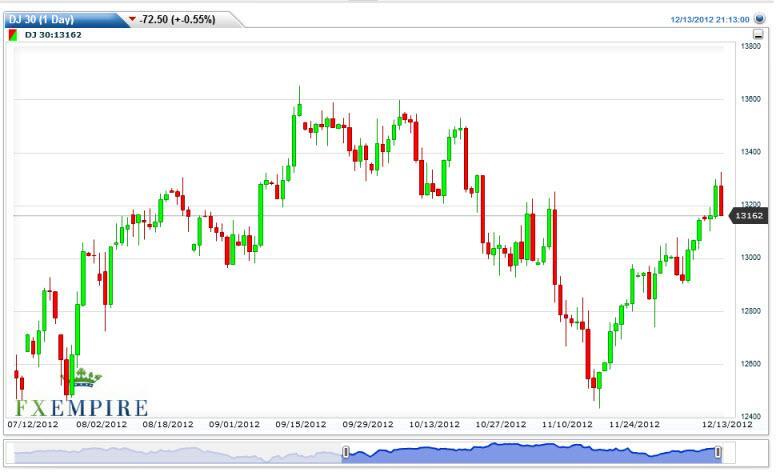
Task: Click the DJ 30:13162 legend label
Action: click(53, 35)
